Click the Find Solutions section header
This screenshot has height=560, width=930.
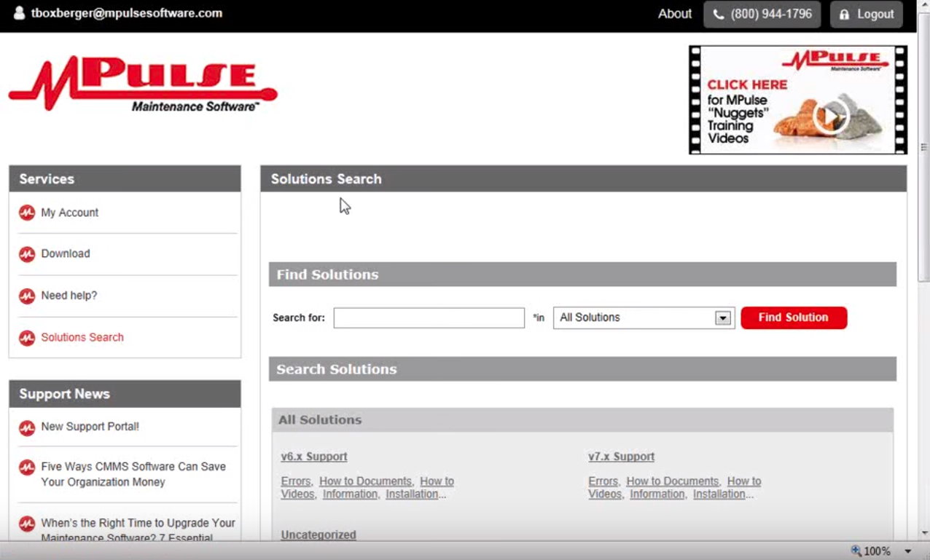[x=582, y=275]
